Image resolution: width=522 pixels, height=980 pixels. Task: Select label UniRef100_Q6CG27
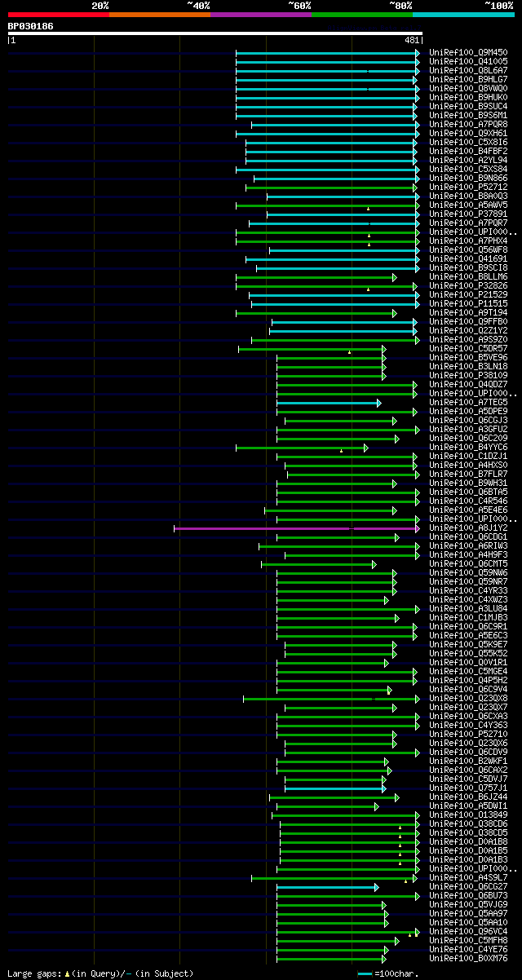[x=468, y=886]
